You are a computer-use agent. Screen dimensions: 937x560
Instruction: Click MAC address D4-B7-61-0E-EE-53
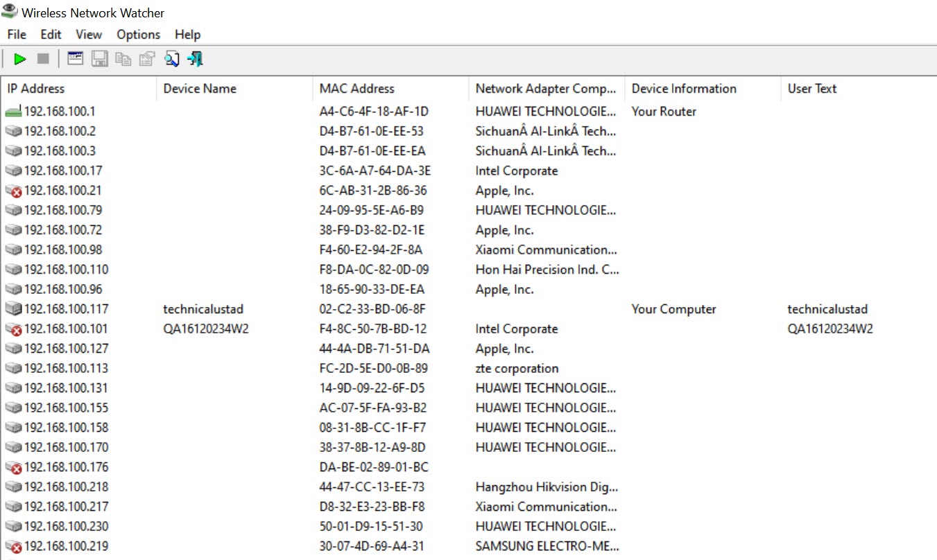point(371,131)
